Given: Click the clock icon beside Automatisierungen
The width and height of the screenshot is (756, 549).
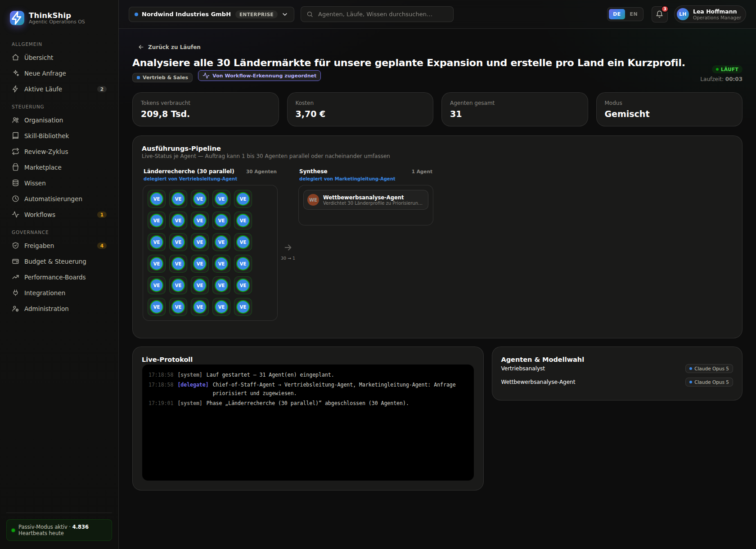Looking at the screenshot, I should pos(16,199).
